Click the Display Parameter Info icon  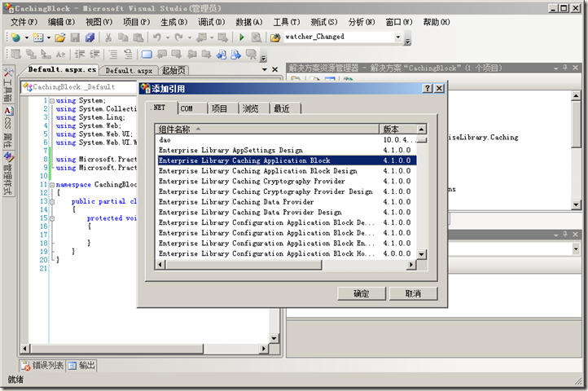pyautogui.click(x=31, y=55)
